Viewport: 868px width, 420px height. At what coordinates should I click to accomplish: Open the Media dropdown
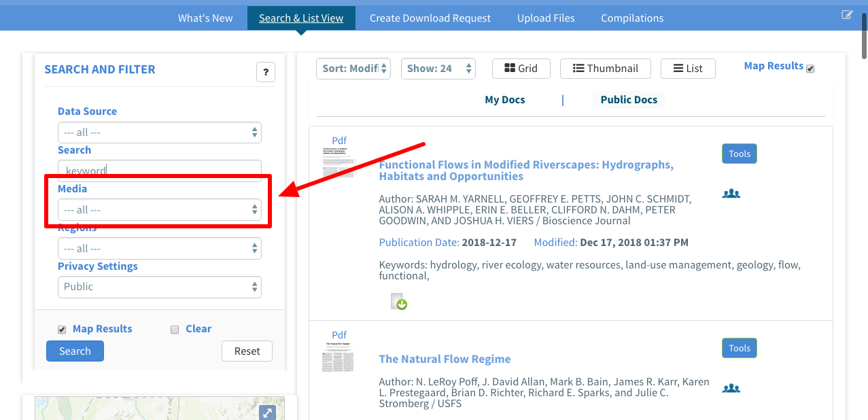click(x=159, y=210)
